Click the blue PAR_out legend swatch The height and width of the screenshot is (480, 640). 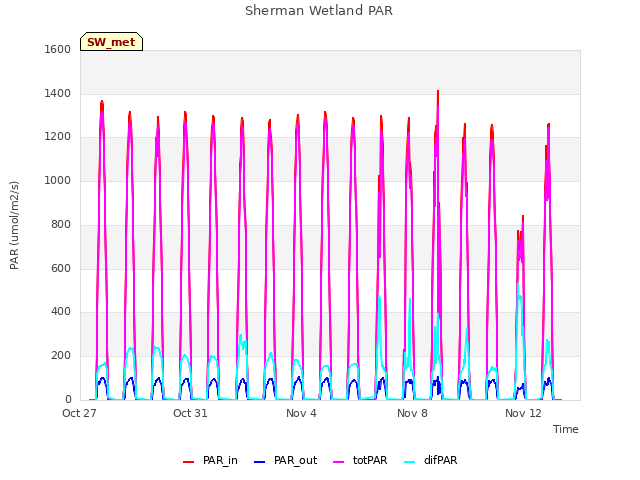point(260,462)
